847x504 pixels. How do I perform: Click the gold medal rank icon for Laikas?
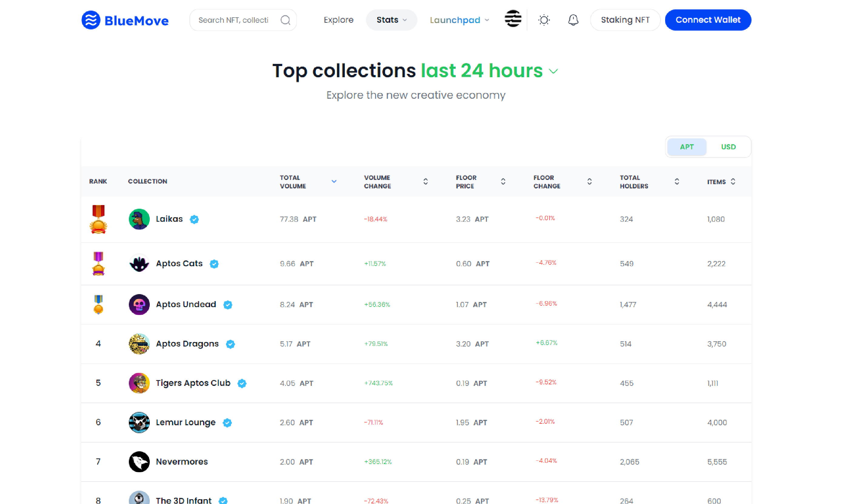(98, 219)
